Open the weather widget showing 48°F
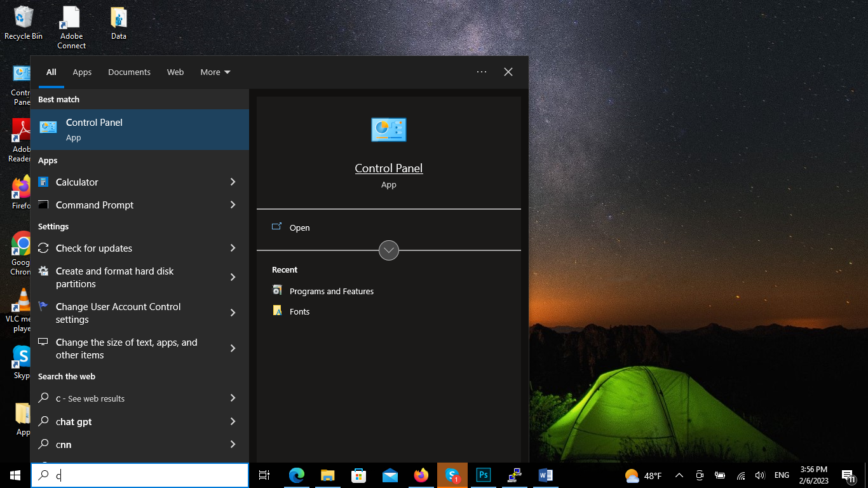 click(x=643, y=475)
